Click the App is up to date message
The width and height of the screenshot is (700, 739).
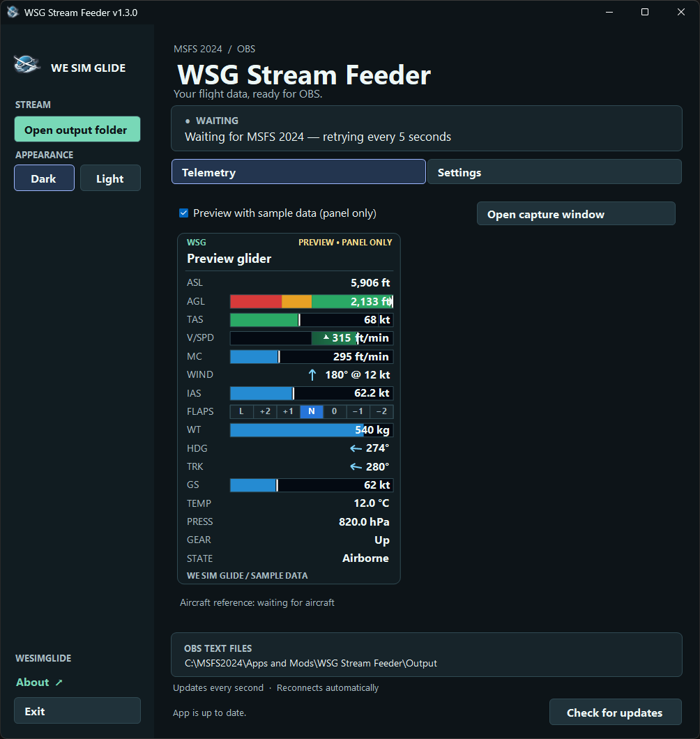[209, 713]
